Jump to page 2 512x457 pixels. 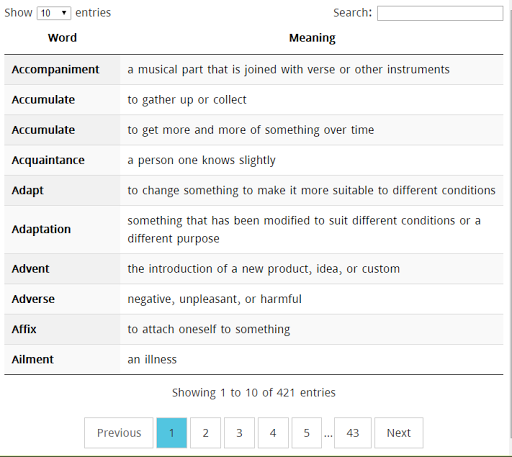[x=205, y=433]
